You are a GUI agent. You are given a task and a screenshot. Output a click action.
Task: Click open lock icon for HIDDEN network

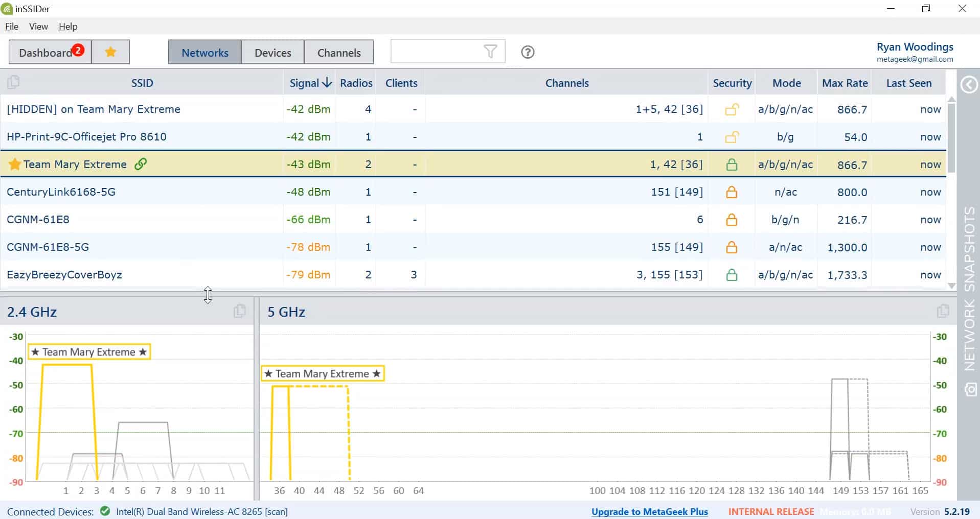coord(732,109)
